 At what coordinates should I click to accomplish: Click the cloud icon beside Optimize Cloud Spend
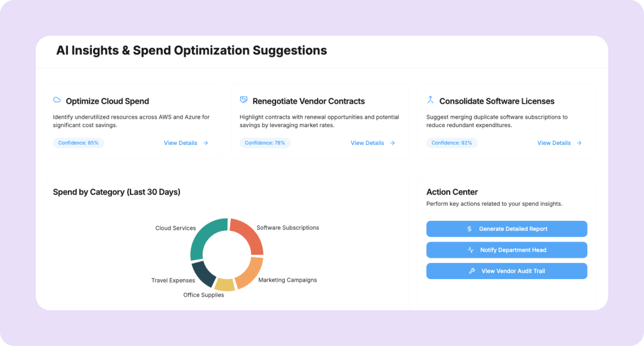(x=57, y=100)
